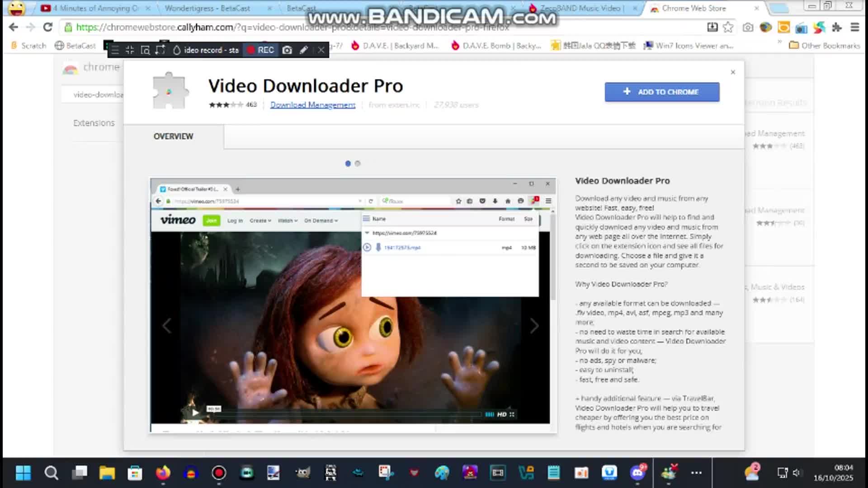Click the extension's puzzle-piece logo
Viewport: 868px width, 488px height.
point(170,91)
